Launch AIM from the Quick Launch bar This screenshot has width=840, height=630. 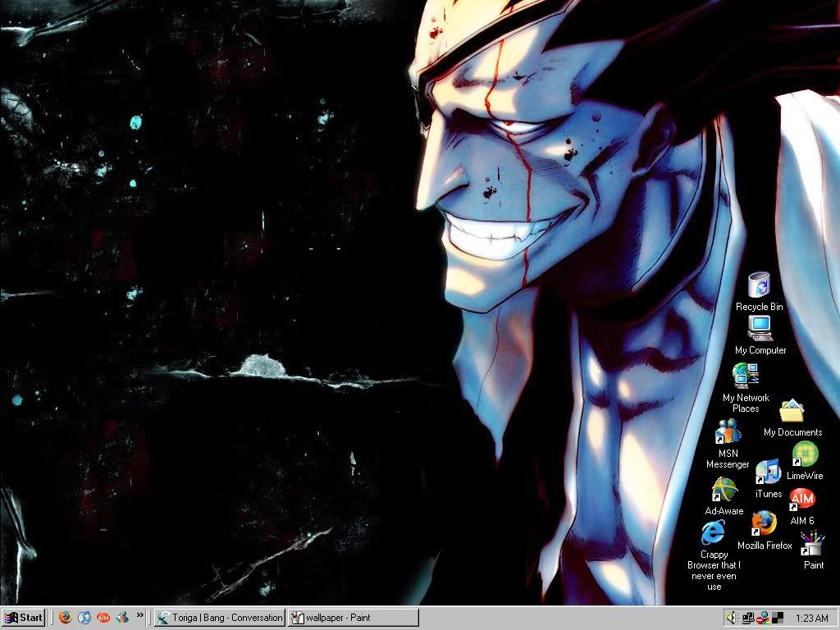click(103, 618)
